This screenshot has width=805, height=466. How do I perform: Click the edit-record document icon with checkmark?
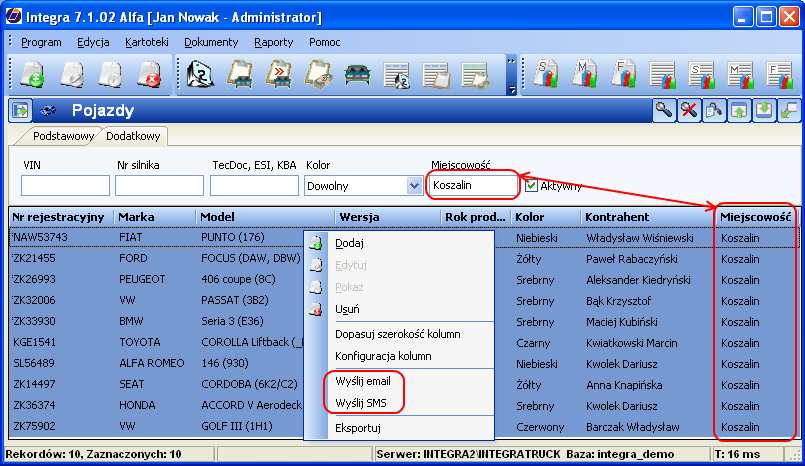click(x=72, y=75)
